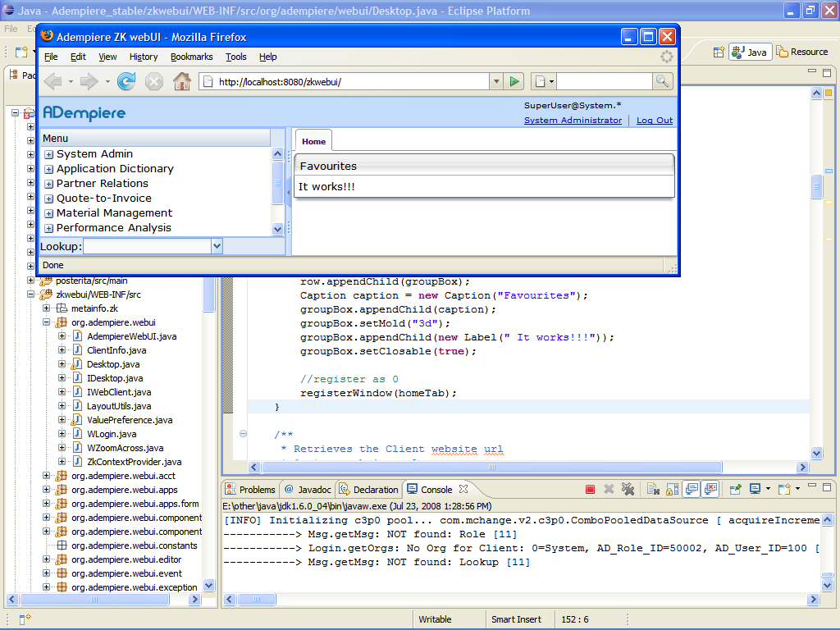Click the Remove Launch gray X icon

609,489
